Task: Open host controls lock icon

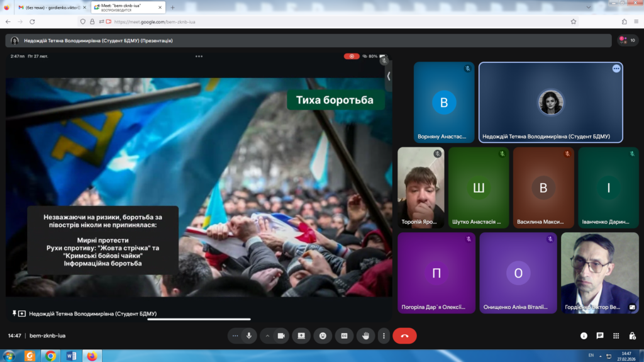Action: point(631,336)
